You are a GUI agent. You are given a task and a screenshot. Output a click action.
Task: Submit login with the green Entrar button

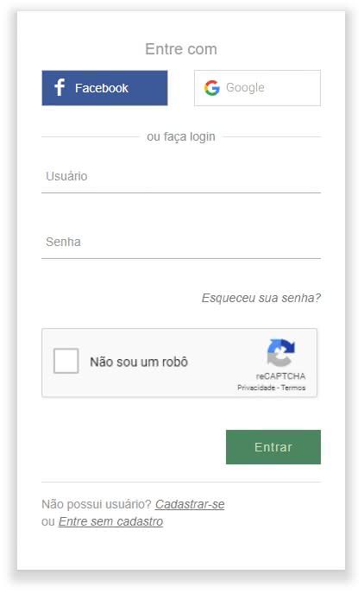click(273, 447)
